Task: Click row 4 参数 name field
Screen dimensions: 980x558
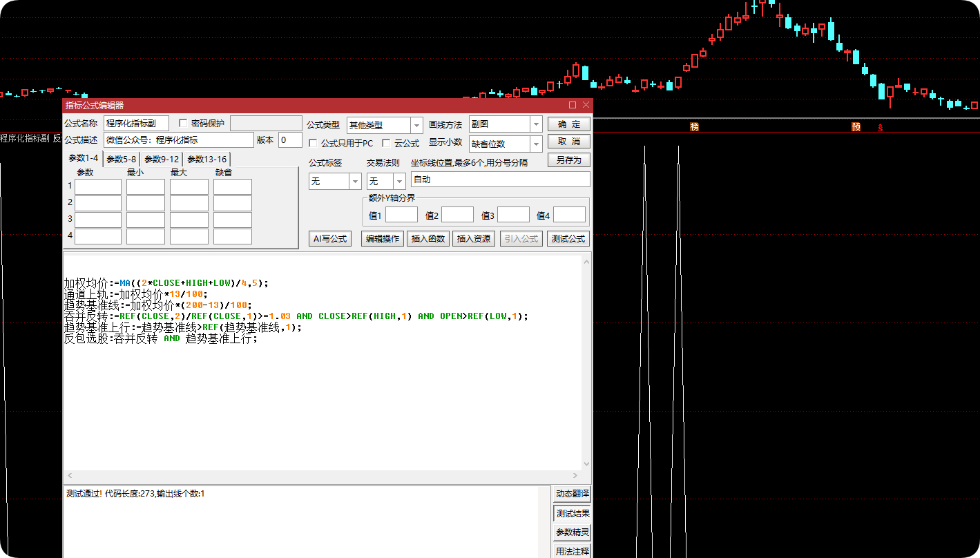Action: point(98,236)
